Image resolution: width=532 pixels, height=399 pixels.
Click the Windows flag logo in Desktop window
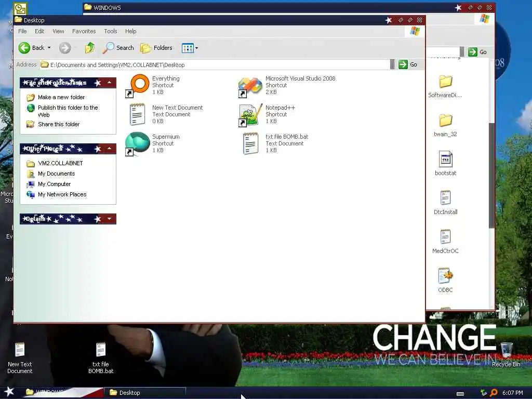pyautogui.click(x=415, y=31)
